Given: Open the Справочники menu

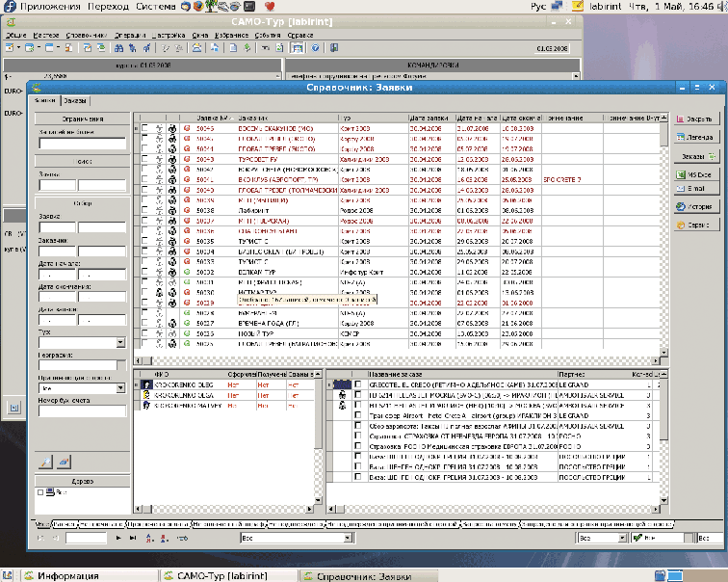Looking at the screenshot, I should 86,35.
